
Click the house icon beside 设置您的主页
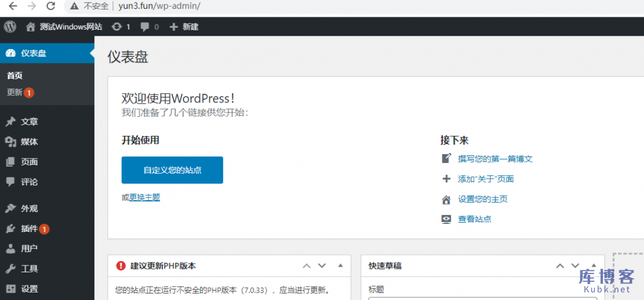click(446, 199)
